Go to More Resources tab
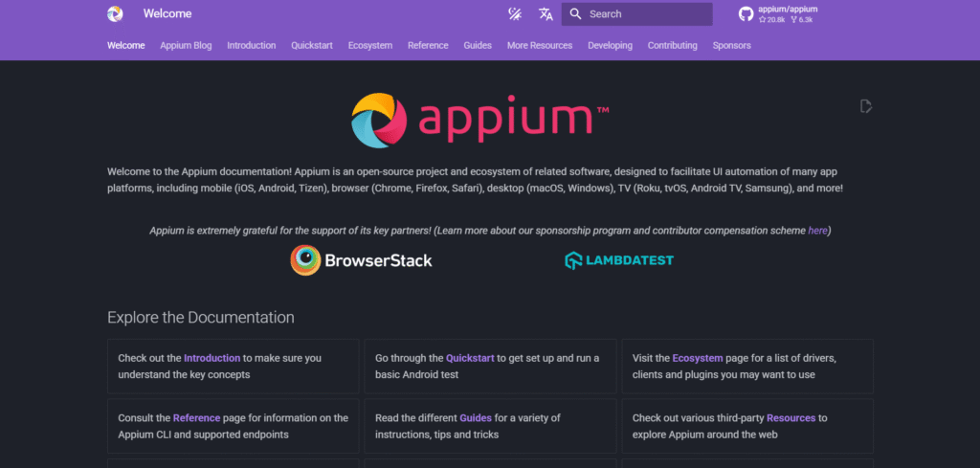Image resolution: width=980 pixels, height=468 pixels. click(x=540, y=46)
